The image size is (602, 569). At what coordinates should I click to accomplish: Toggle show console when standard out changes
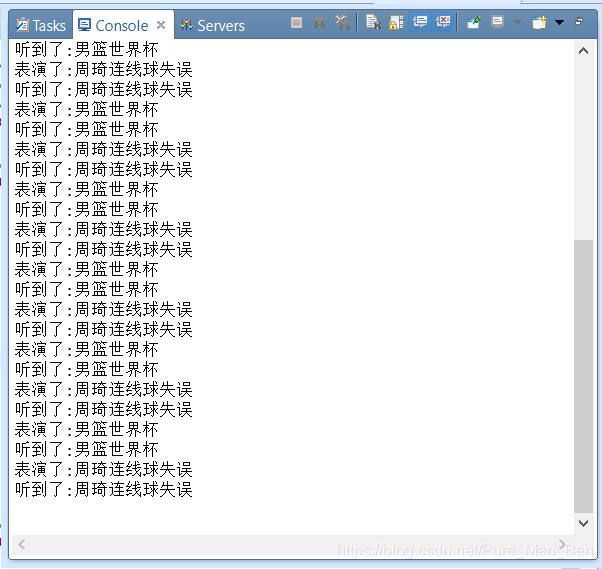click(x=420, y=22)
